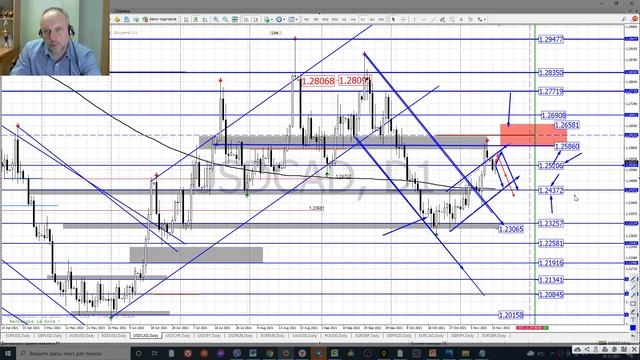The height and width of the screenshot is (360, 640).
Task: Open the orange notification icon at toolbar end
Action: coord(635,19)
